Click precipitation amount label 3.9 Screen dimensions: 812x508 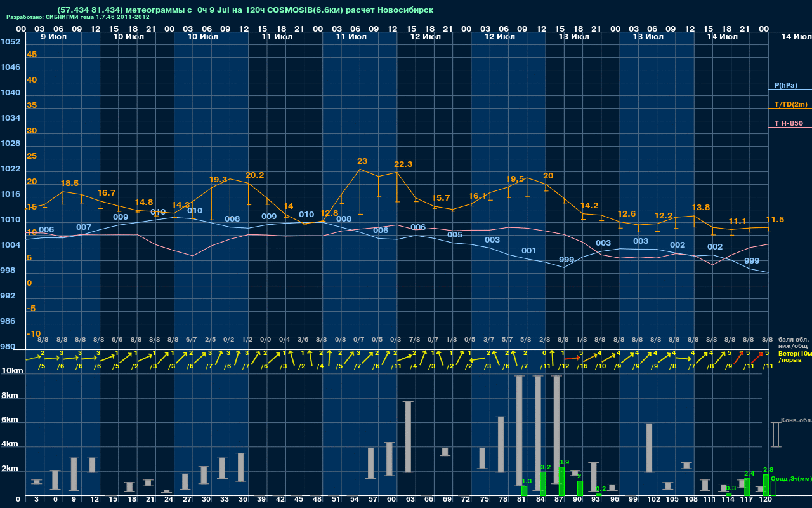tap(563, 462)
